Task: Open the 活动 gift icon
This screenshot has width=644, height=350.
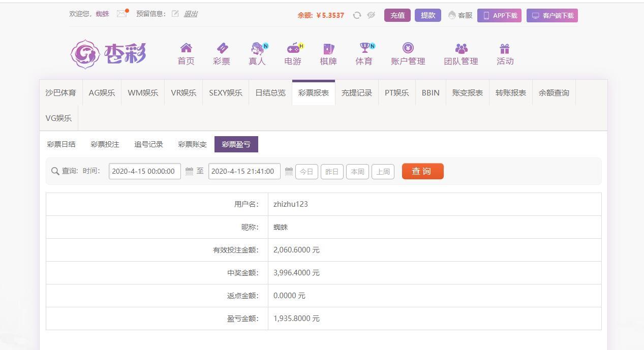Action: click(x=504, y=49)
